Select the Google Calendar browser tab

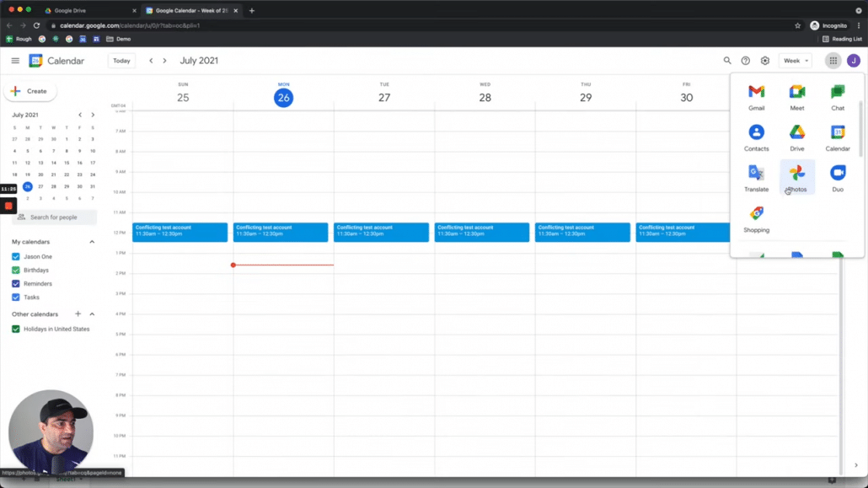coord(191,10)
